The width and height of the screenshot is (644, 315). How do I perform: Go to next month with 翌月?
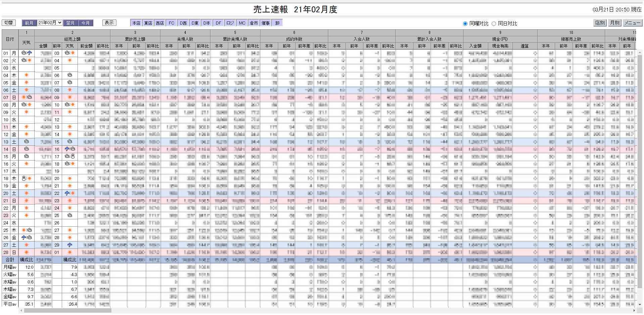click(x=70, y=23)
